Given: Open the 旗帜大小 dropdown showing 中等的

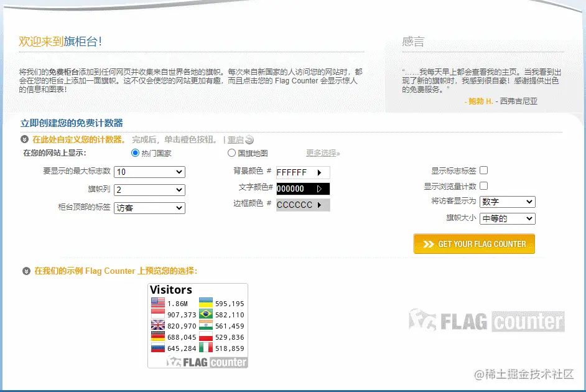Looking at the screenshot, I should [x=508, y=218].
